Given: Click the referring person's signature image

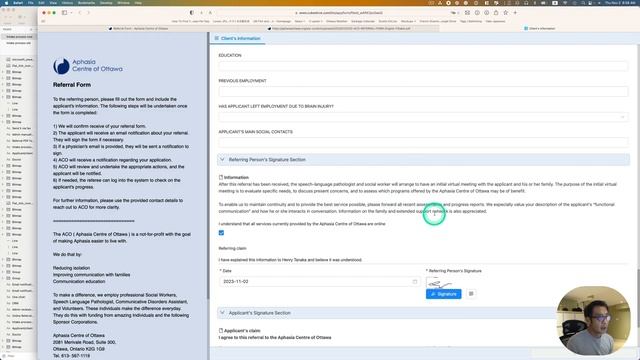Looking at the screenshot, I should 439,283.
